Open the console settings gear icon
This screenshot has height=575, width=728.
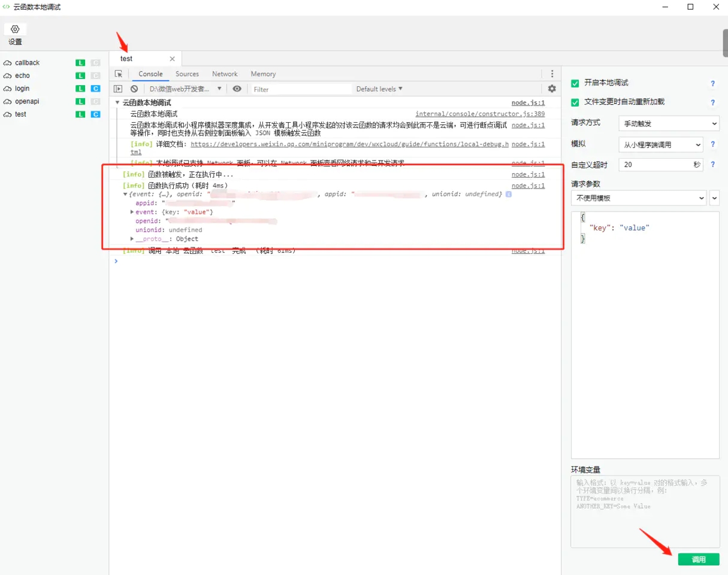pos(552,89)
